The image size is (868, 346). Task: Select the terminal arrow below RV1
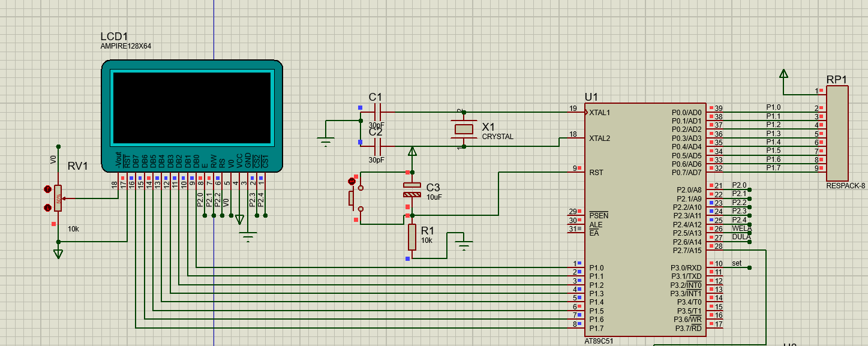(58, 254)
